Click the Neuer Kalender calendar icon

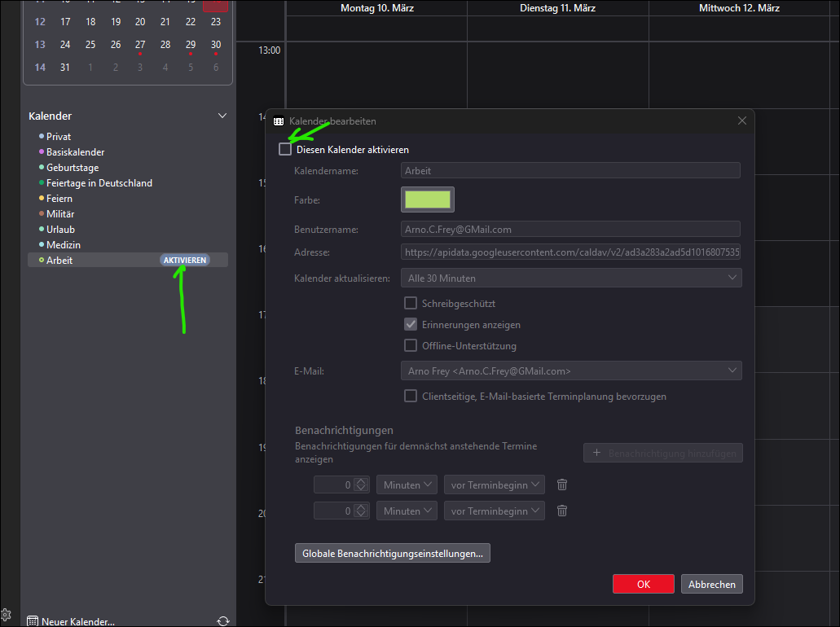(33, 621)
